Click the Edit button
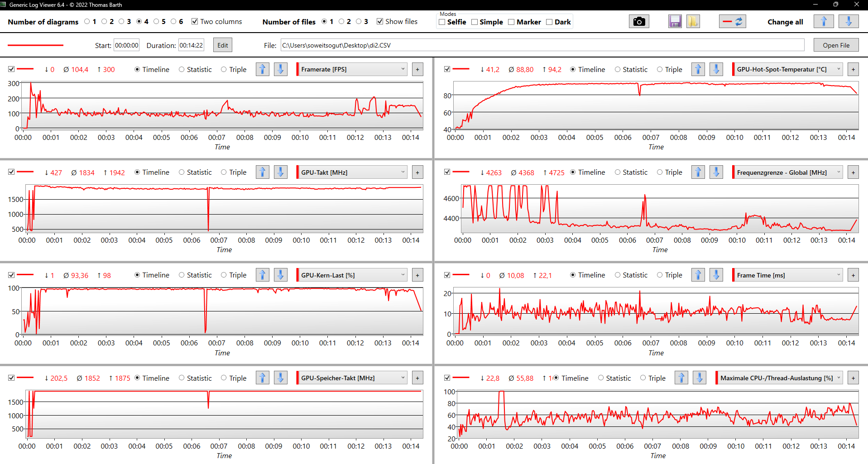Screen dimensions: 868x464 pos(223,45)
